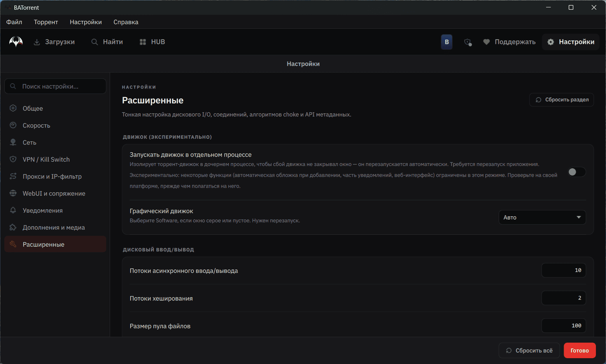
Task: Click the Размер пула файлов label
Action: [x=160, y=326]
